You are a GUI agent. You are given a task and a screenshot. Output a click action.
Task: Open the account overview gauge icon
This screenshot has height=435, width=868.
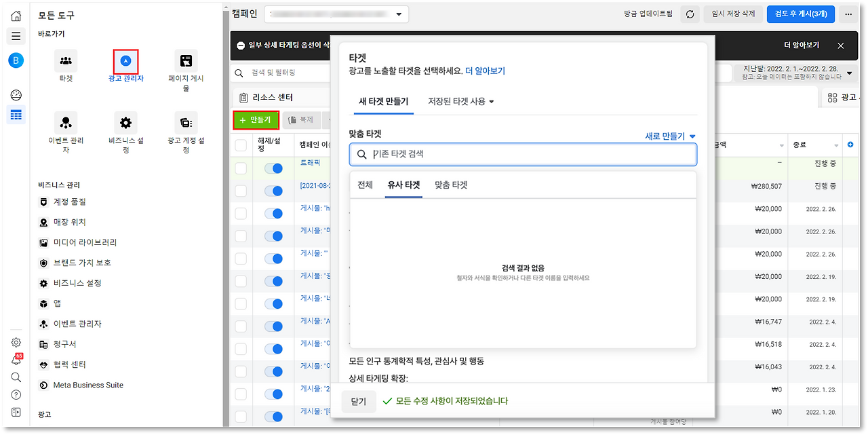point(16,95)
